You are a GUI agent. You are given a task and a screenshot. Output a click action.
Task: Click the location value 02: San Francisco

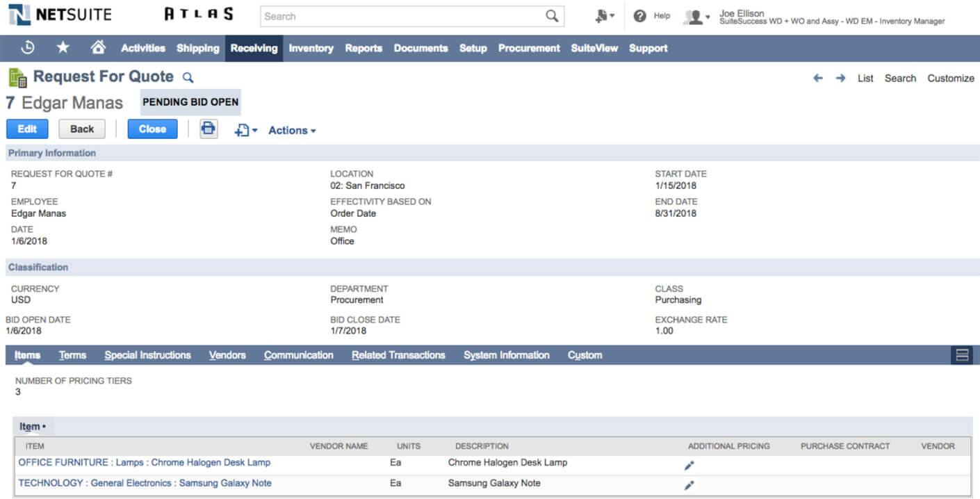[368, 186]
